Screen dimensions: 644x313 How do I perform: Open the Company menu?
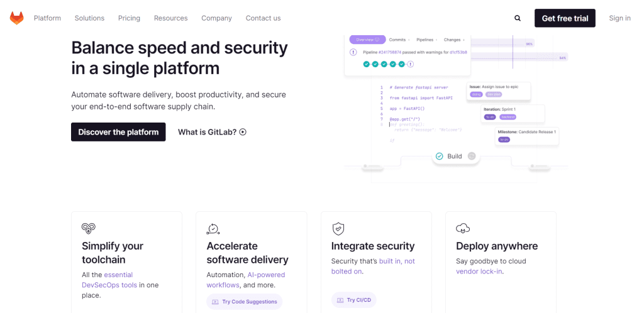click(x=216, y=18)
